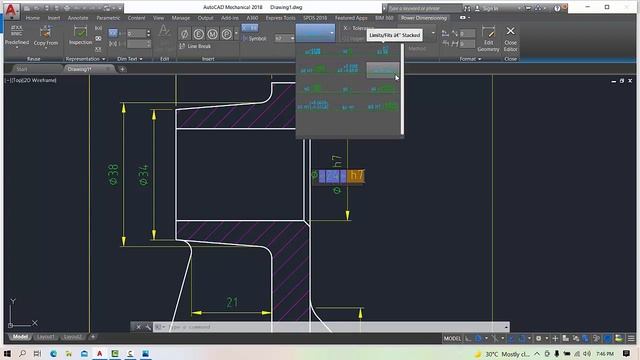Toggle annotation scale gear in status bar

point(538,338)
